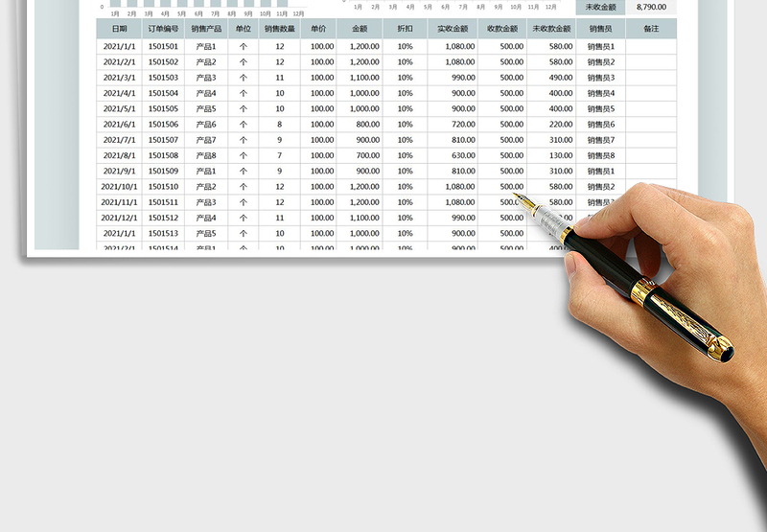767x532 pixels.
Task: Select the 销售员4 salesperson cell
Action: (601, 93)
